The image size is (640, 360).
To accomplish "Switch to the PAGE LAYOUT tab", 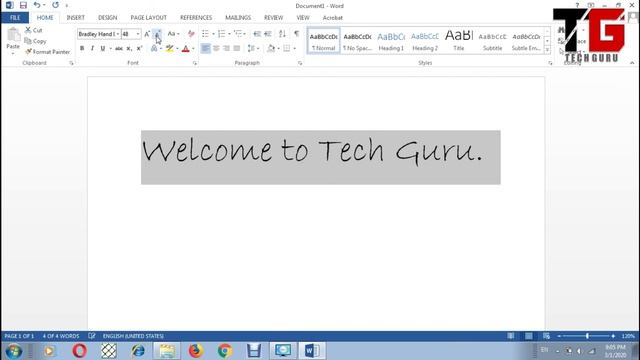I will (x=149, y=18).
